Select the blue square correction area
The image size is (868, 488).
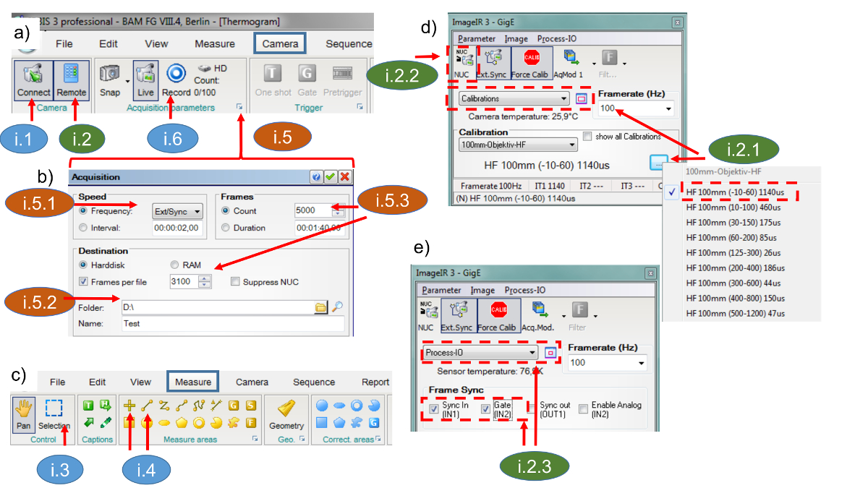[323, 422]
